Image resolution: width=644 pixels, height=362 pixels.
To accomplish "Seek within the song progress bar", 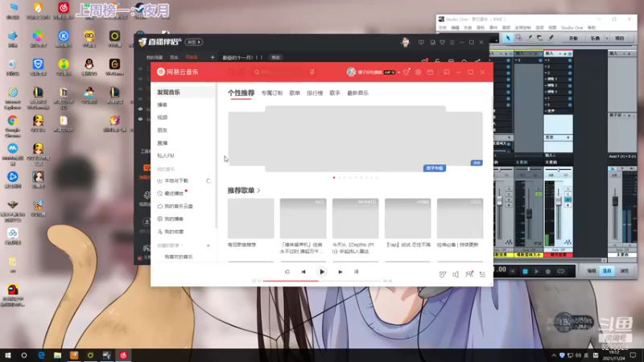I will [321, 281].
